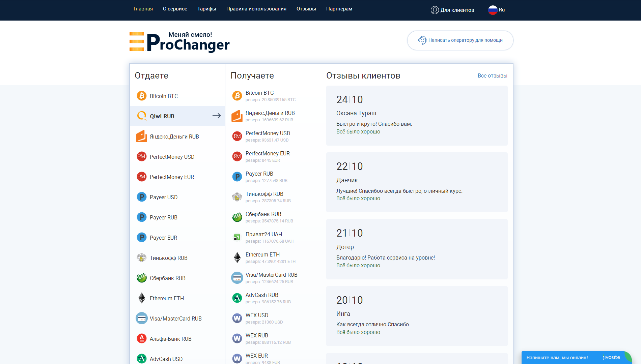Open the Тарифы menu item

point(207,9)
